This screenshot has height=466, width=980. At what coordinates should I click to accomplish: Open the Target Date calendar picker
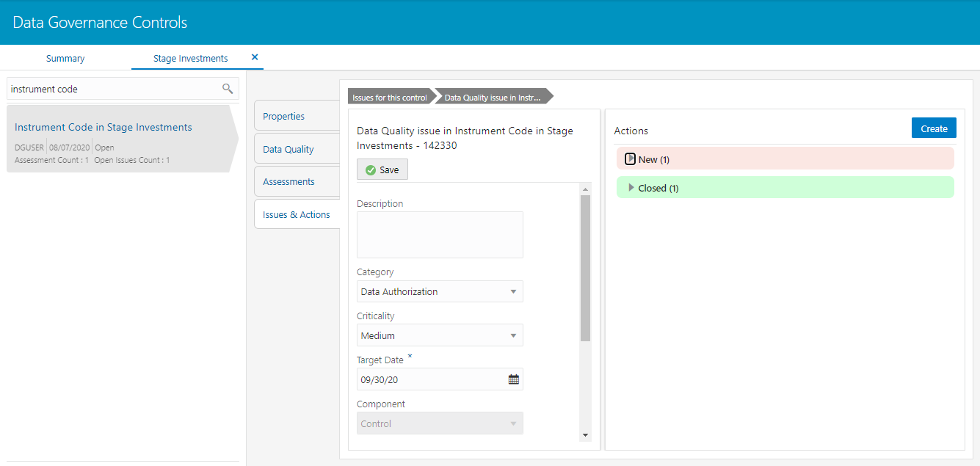(514, 379)
